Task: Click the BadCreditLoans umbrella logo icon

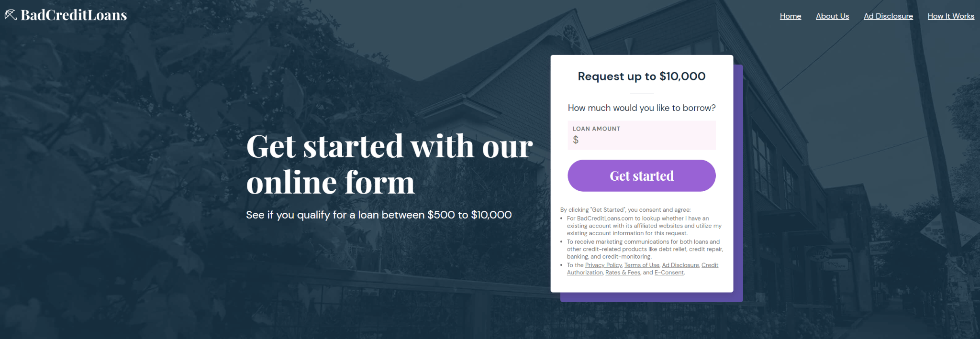Action: click(11, 15)
